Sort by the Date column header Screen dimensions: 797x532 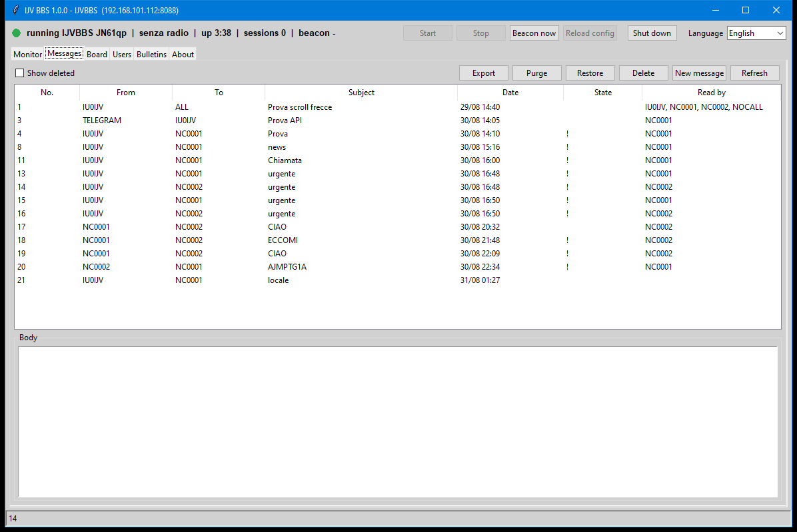[x=510, y=93]
